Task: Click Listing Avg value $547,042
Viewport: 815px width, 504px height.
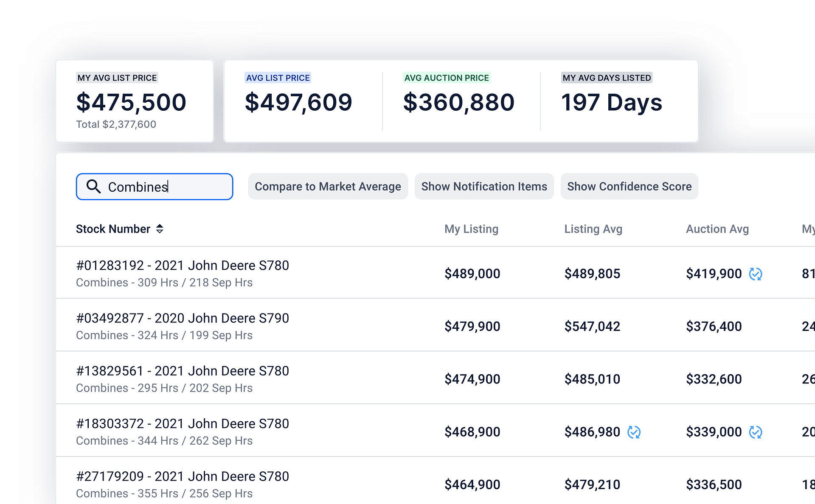Action: click(592, 326)
